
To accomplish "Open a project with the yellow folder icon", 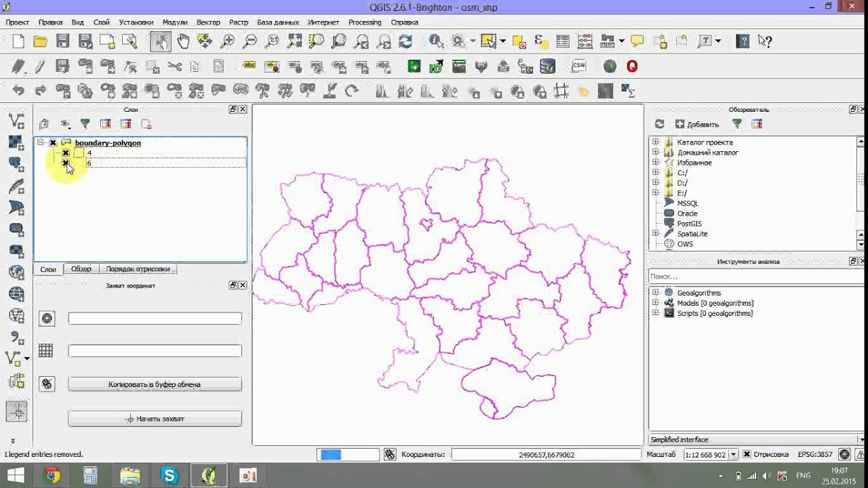I will [x=40, y=41].
